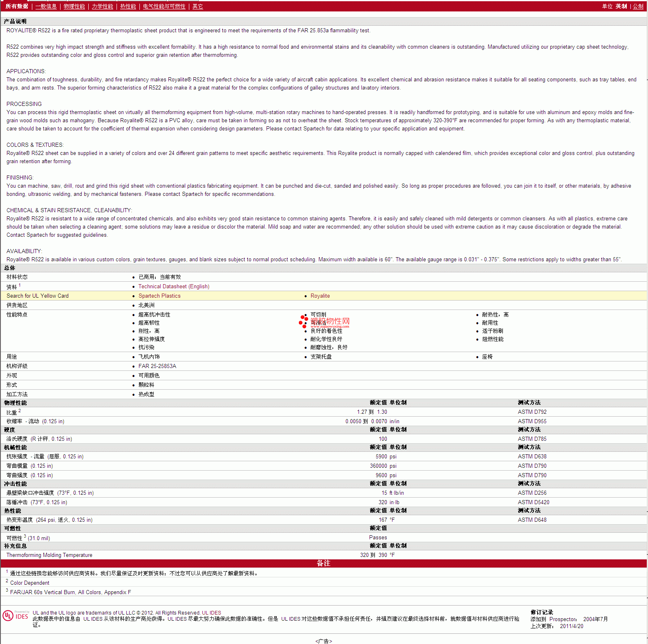Click the 耐用性 feature

tap(490, 323)
